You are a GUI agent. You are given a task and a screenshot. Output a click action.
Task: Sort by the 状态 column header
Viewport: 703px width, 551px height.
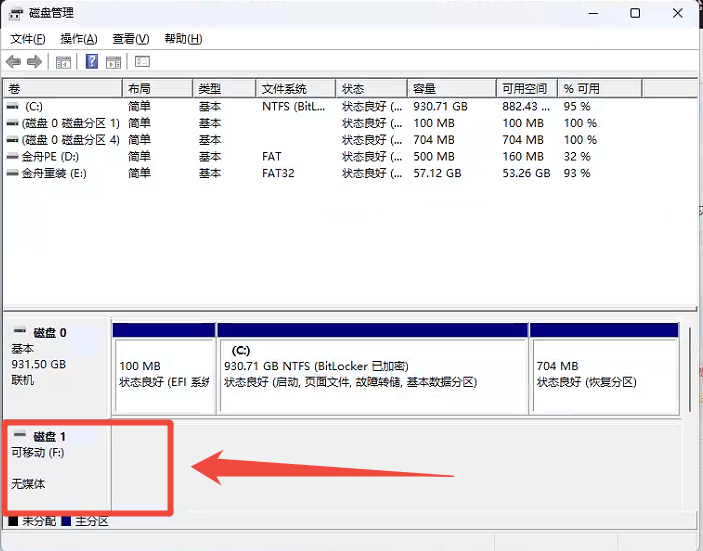[372, 88]
